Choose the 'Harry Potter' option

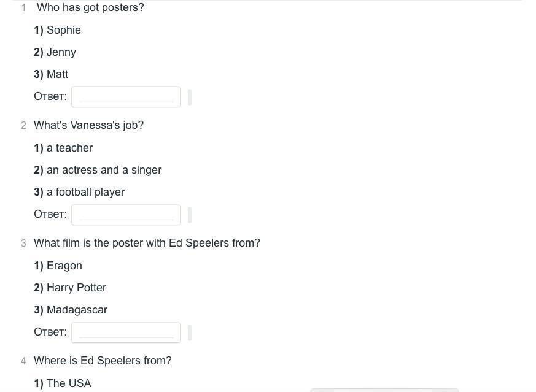tap(76, 288)
